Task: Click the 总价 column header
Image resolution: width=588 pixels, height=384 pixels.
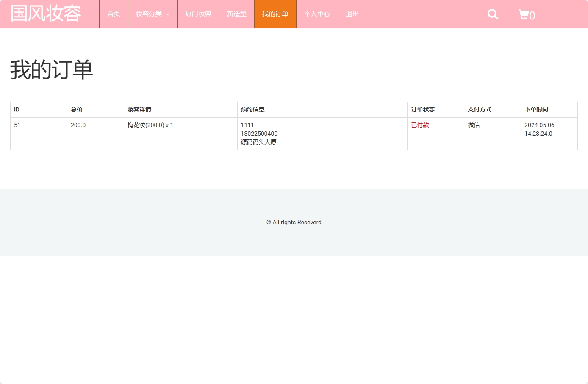Action: coord(77,109)
